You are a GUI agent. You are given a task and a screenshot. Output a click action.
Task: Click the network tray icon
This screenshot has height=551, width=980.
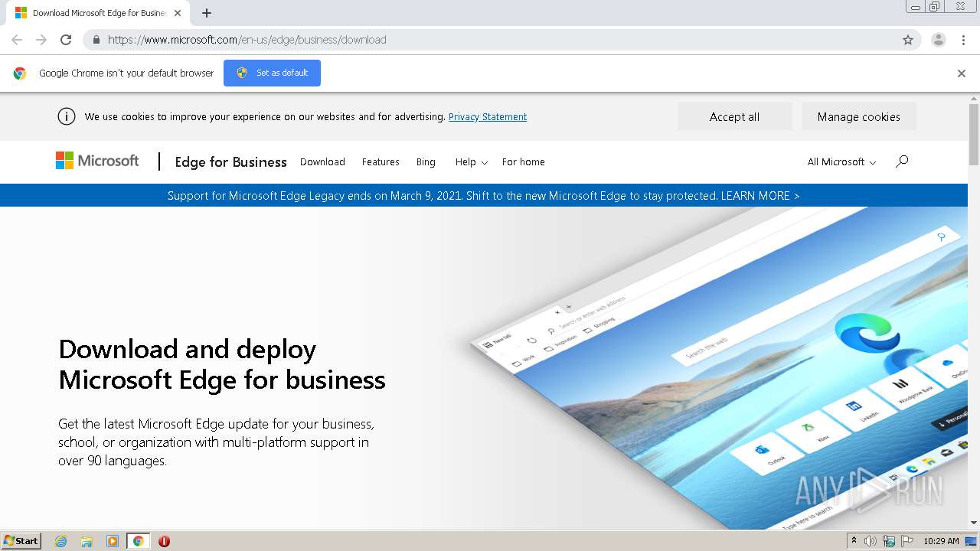pyautogui.click(x=889, y=541)
